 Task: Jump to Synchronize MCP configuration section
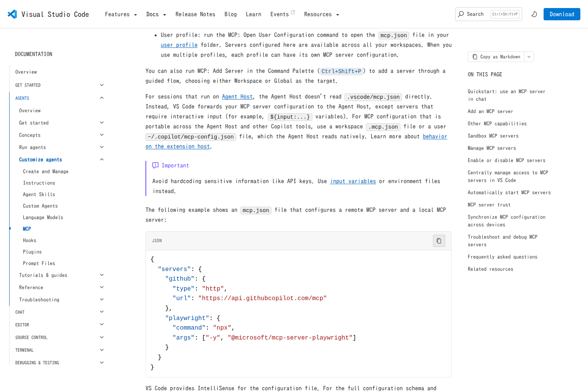pyautogui.click(x=506, y=221)
